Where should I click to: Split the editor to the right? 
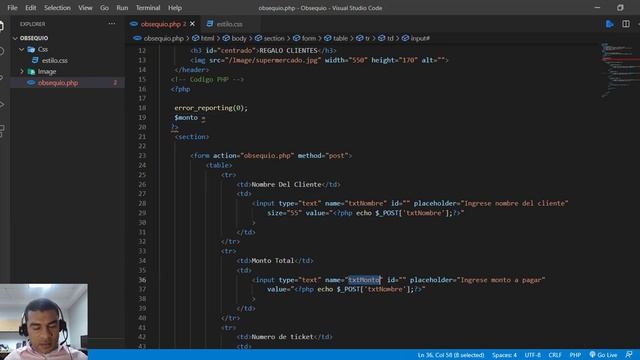(x=626, y=24)
